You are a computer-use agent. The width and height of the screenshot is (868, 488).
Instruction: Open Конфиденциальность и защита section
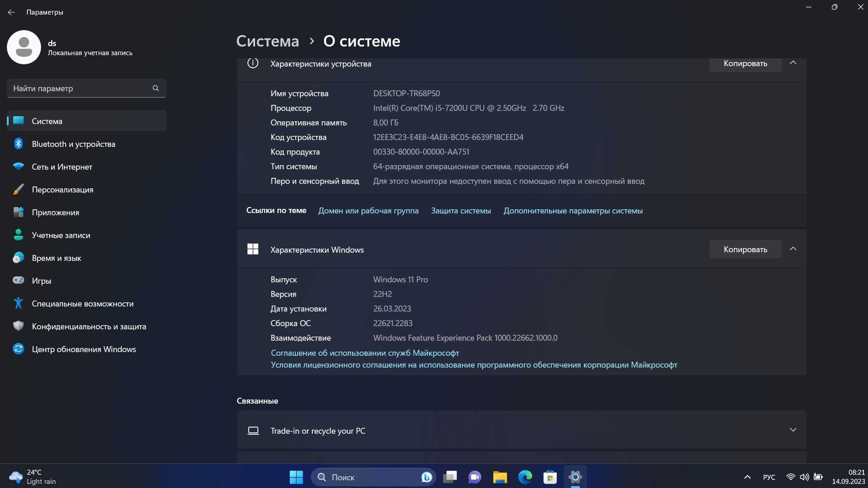click(x=87, y=326)
